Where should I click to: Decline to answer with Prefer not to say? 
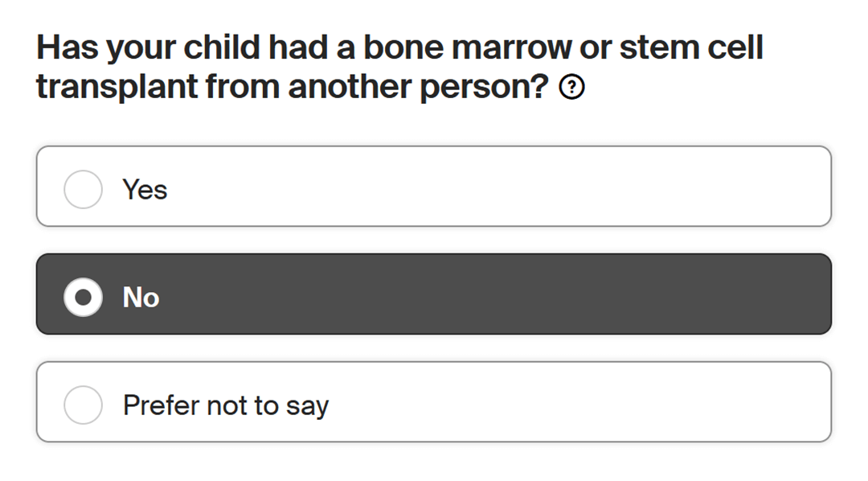(x=83, y=405)
